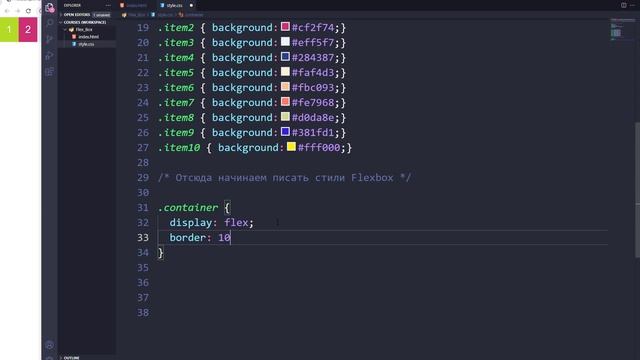Place cursor in the Russian Flexbox comment
The height and width of the screenshot is (360, 640).
tap(284, 178)
